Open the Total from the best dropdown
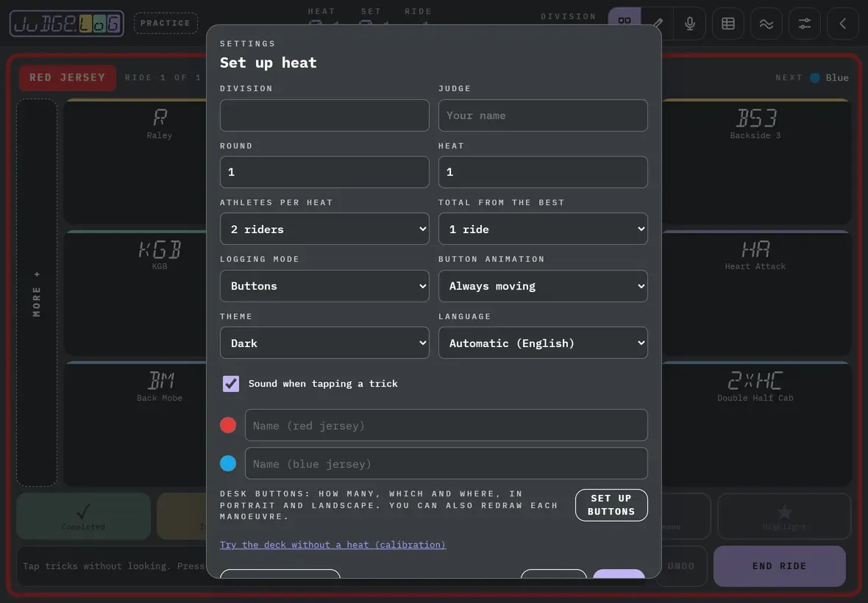 [543, 229]
